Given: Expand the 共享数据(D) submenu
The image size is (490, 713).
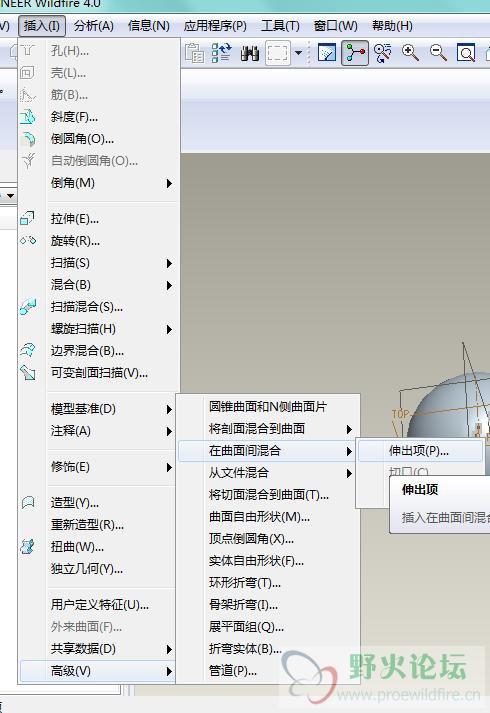Looking at the screenshot, I should (99, 649).
